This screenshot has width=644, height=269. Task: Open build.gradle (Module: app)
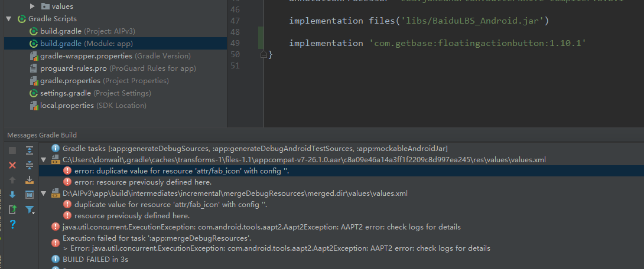tap(86, 44)
